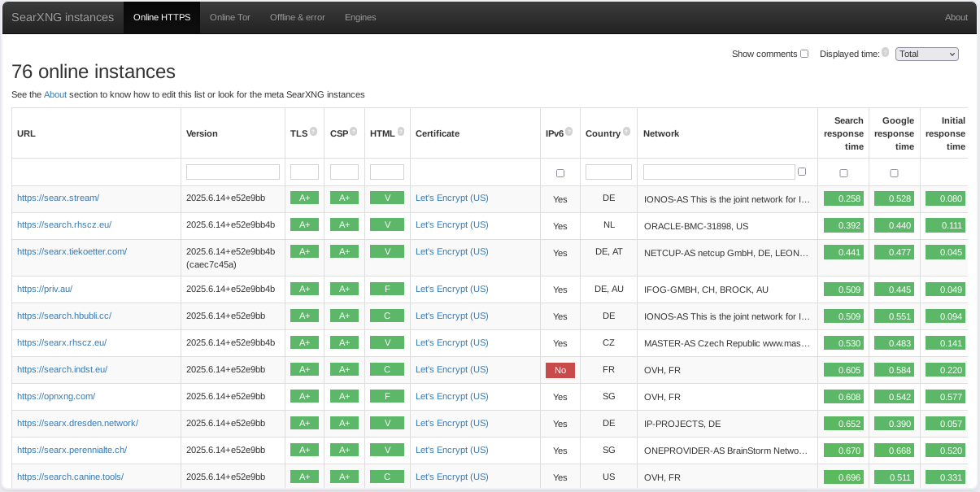Click the help icon beside Country header
The width and height of the screenshot is (980, 492).
pos(627,131)
